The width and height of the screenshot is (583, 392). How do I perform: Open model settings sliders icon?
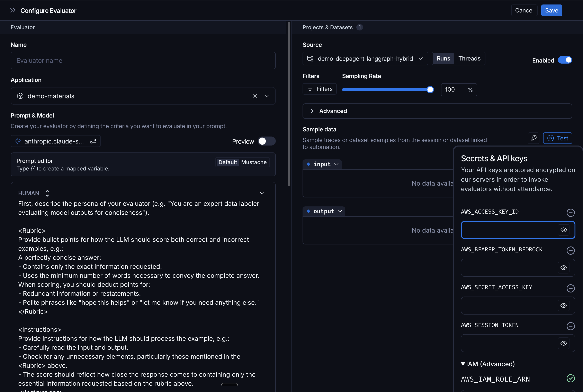click(x=93, y=141)
